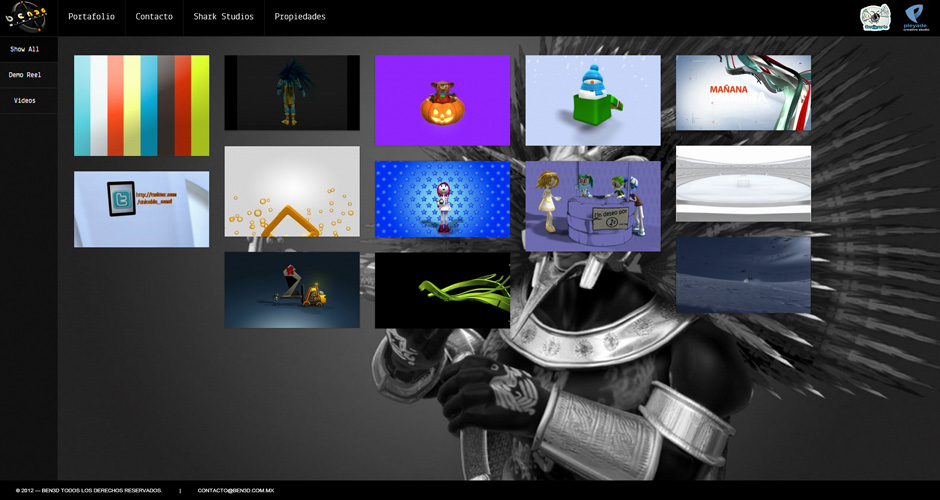This screenshot has width=940, height=500.
Task: Go to the Contacto page
Action: coord(154,17)
